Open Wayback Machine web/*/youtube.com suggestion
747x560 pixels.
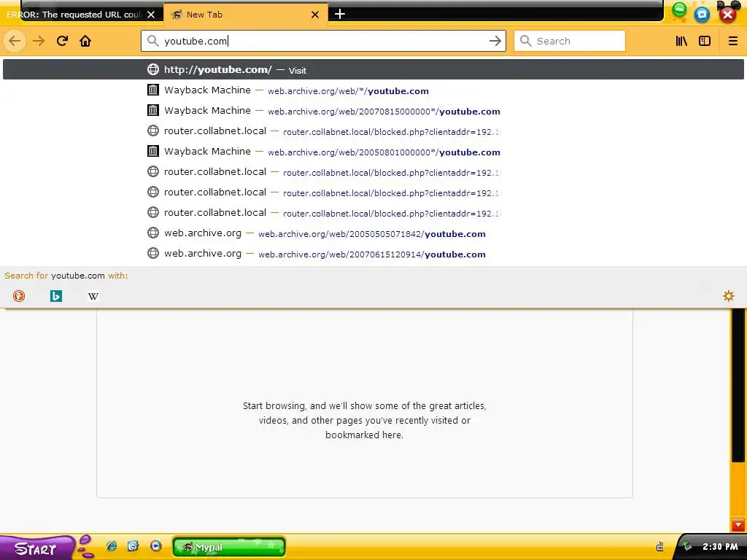point(373,90)
